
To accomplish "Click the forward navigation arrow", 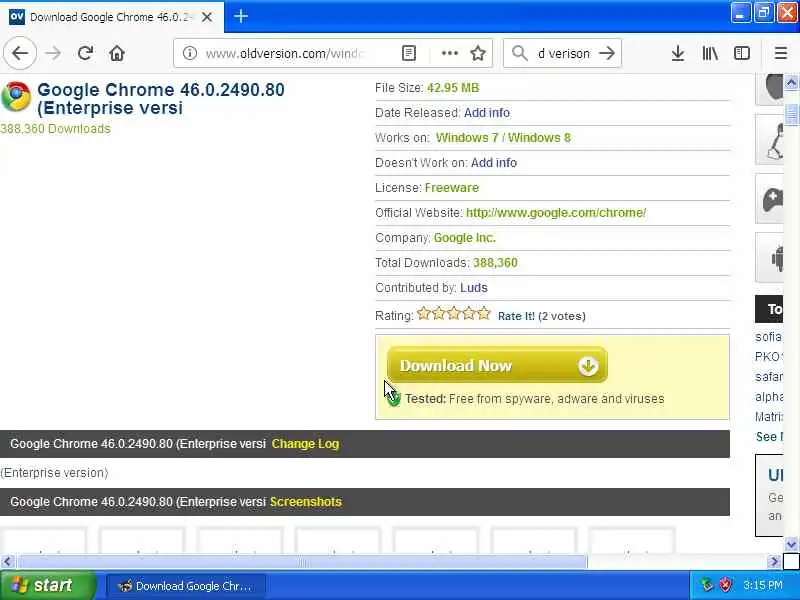I will coord(53,53).
